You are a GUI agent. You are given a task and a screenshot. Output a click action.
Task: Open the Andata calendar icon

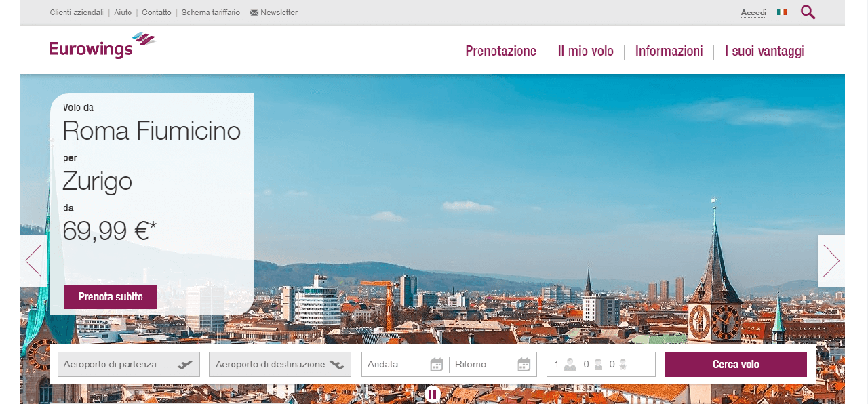(436, 364)
